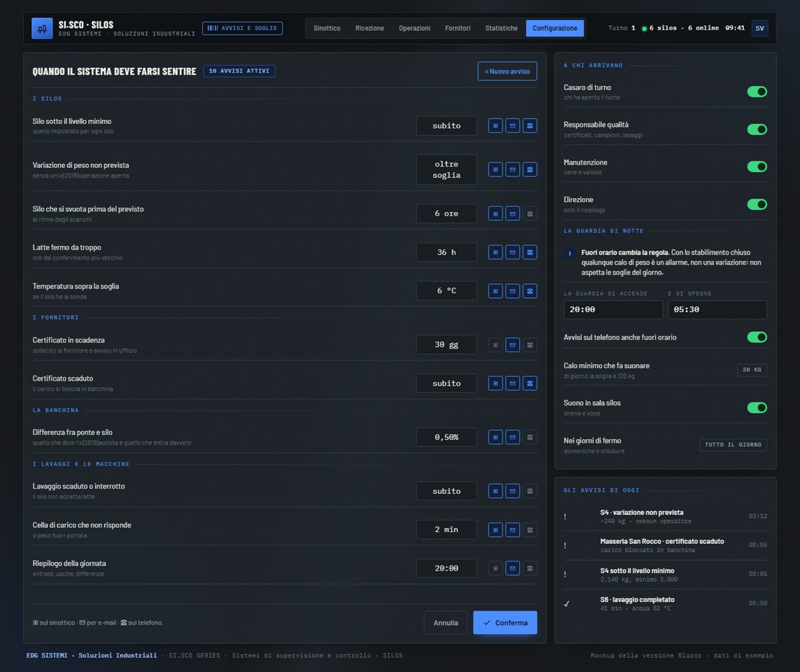Open the Statistiche tab
Image resolution: width=800 pixels, height=672 pixels.
[501, 28]
